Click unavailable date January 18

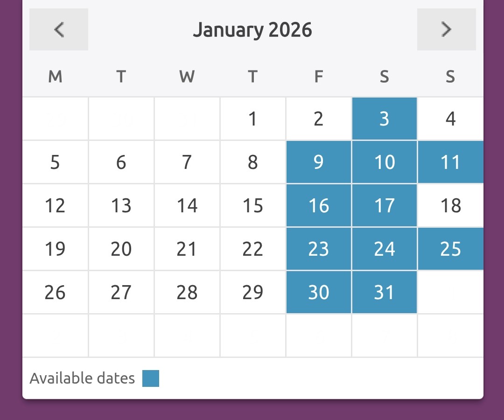point(450,206)
